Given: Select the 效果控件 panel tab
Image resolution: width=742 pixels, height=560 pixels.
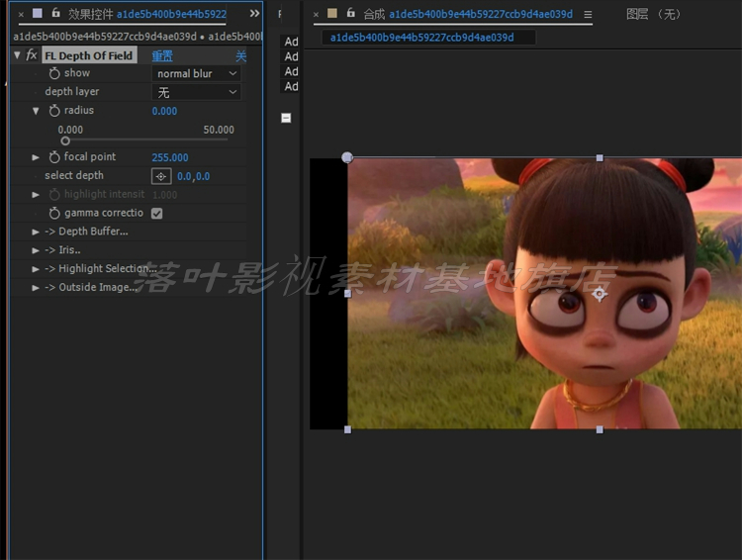Looking at the screenshot, I should [x=147, y=14].
